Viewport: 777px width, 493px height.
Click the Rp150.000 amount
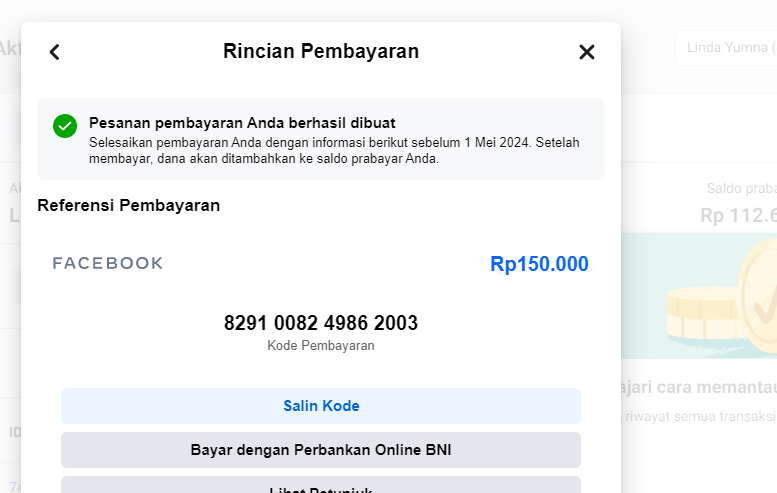[x=539, y=264]
